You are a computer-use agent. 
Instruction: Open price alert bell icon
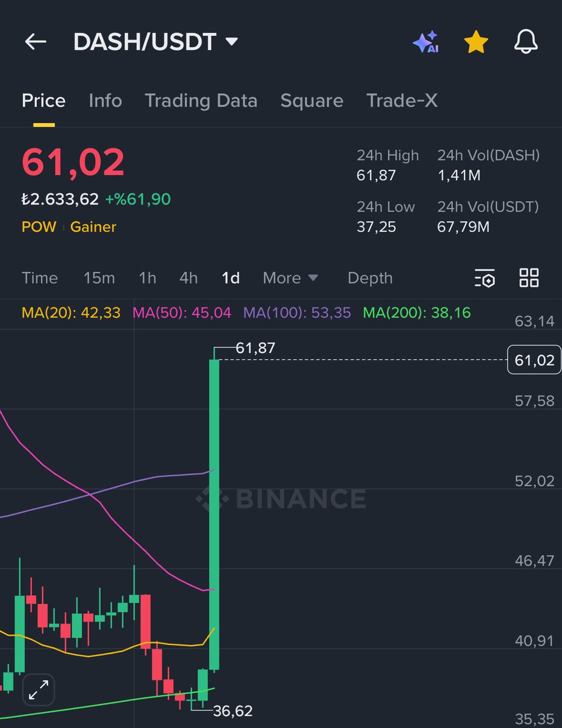point(526,42)
